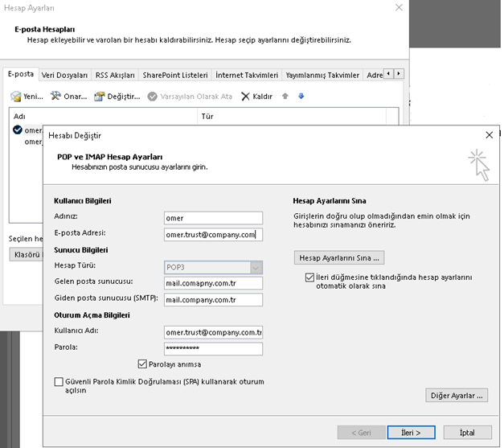This screenshot has height=448, width=504.
Task: Click default account checkmark icon beside omer
Action: pyautogui.click(x=18, y=129)
